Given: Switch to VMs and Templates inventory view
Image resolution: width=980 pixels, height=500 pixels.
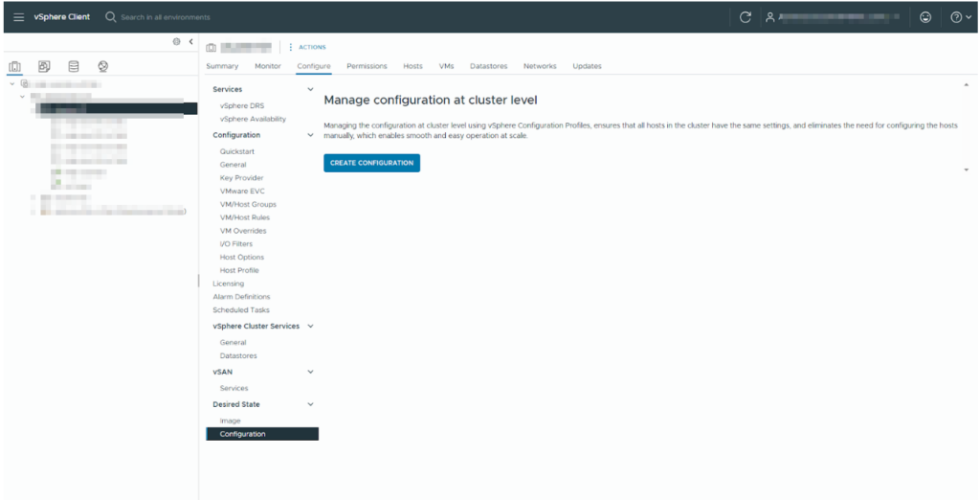Looking at the screenshot, I should point(44,66).
